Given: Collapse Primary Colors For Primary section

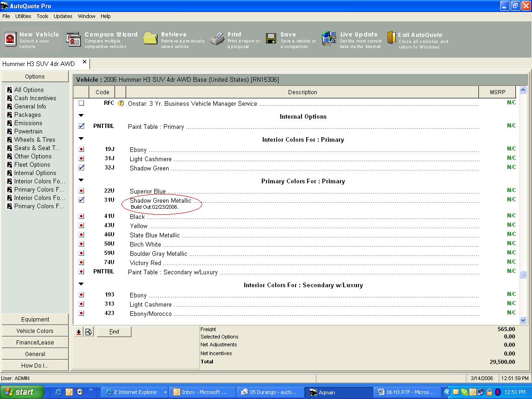Looking at the screenshot, I should click(81, 181).
